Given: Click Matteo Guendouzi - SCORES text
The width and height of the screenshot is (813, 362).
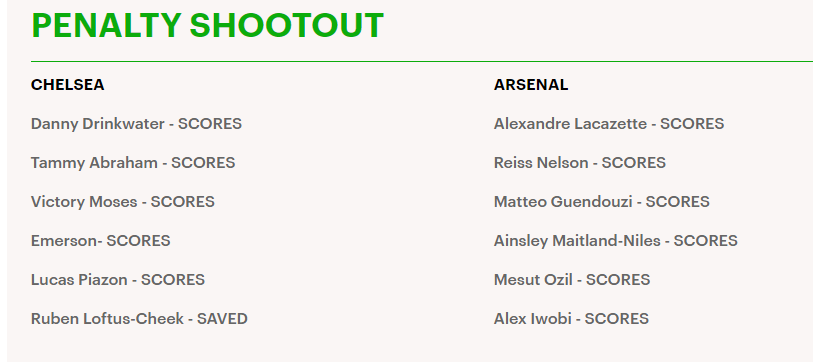Looking at the screenshot, I should (602, 202).
